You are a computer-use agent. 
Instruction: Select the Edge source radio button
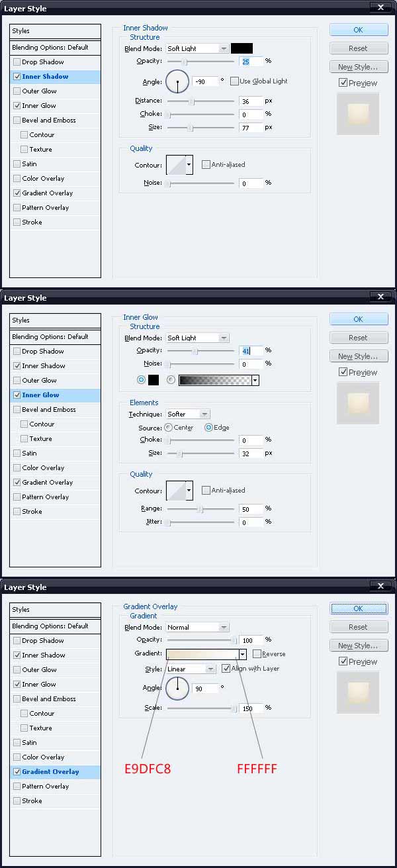(x=208, y=428)
